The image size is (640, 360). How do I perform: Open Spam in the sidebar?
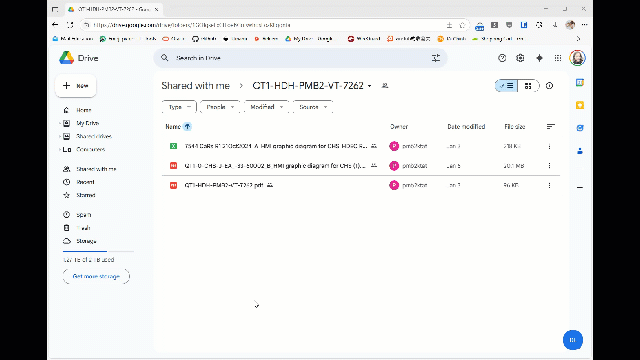click(x=84, y=215)
